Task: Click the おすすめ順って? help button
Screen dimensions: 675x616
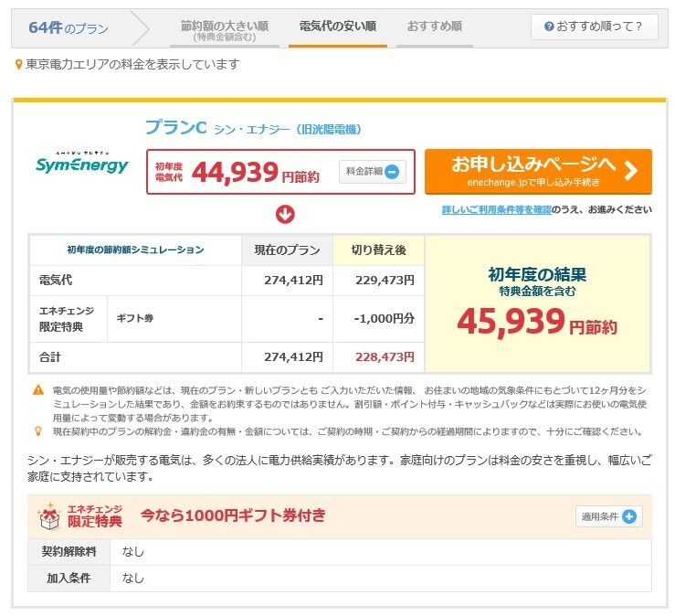Action: (594, 27)
